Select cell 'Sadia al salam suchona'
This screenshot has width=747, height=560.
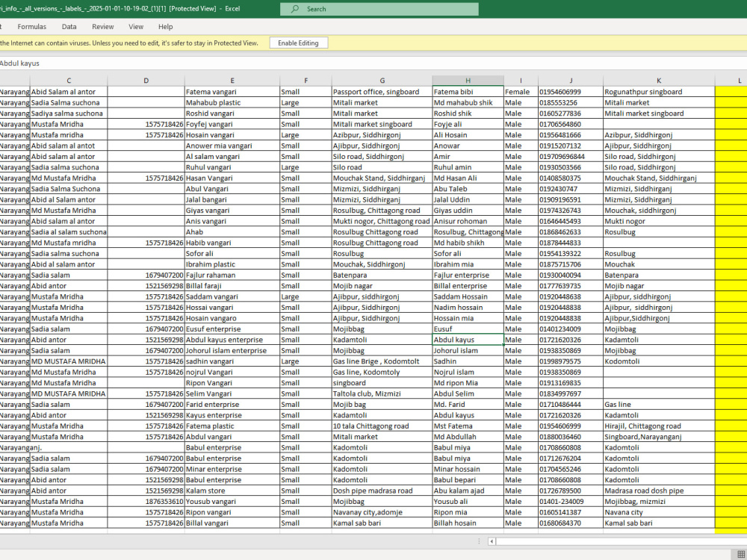(x=69, y=232)
